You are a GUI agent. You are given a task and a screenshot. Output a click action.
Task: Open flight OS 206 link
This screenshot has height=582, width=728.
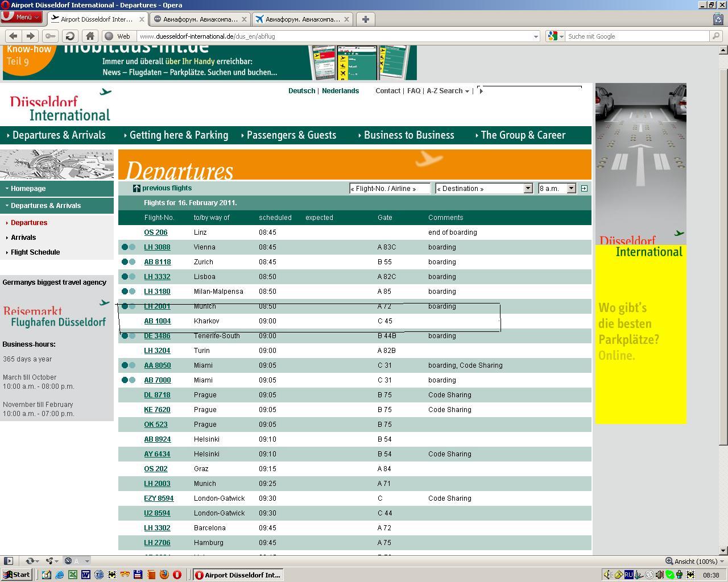155,232
